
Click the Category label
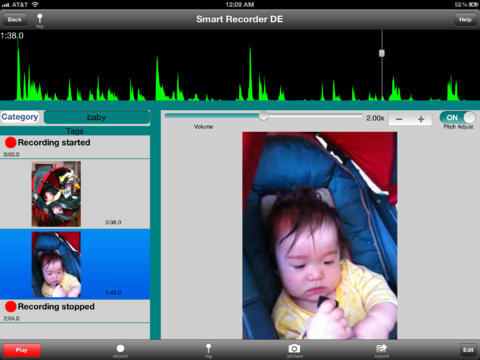pos(20,117)
